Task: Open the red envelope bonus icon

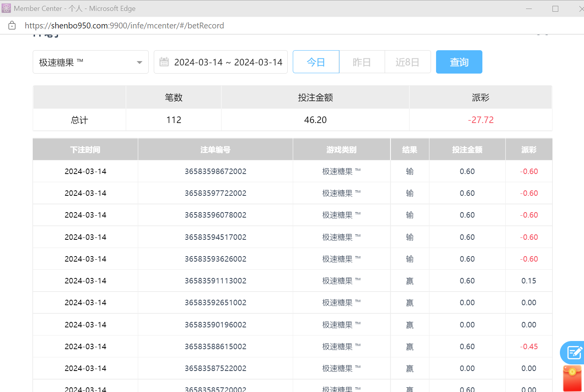Action: 572,378
